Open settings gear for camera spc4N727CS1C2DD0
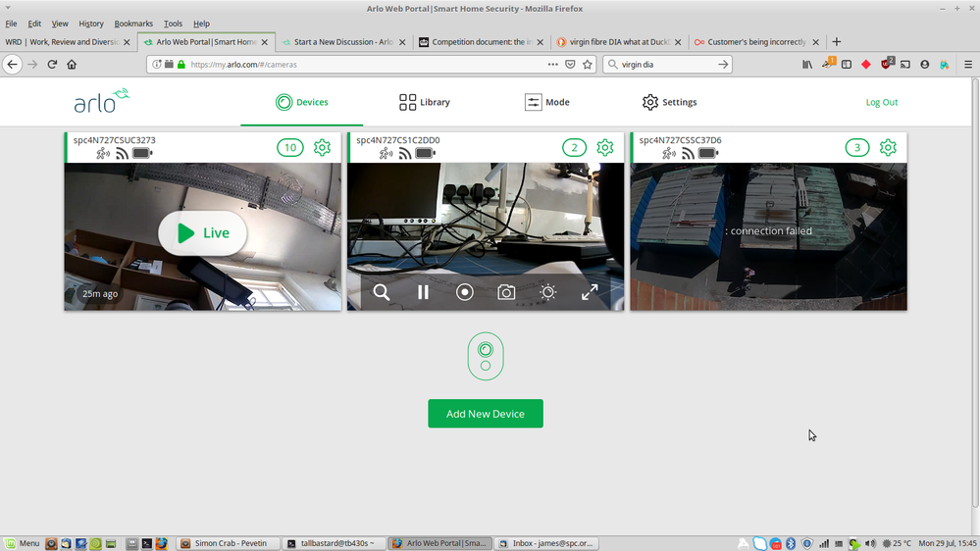Image resolution: width=980 pixels, height=551 pixels. click(x=605, y=147)
